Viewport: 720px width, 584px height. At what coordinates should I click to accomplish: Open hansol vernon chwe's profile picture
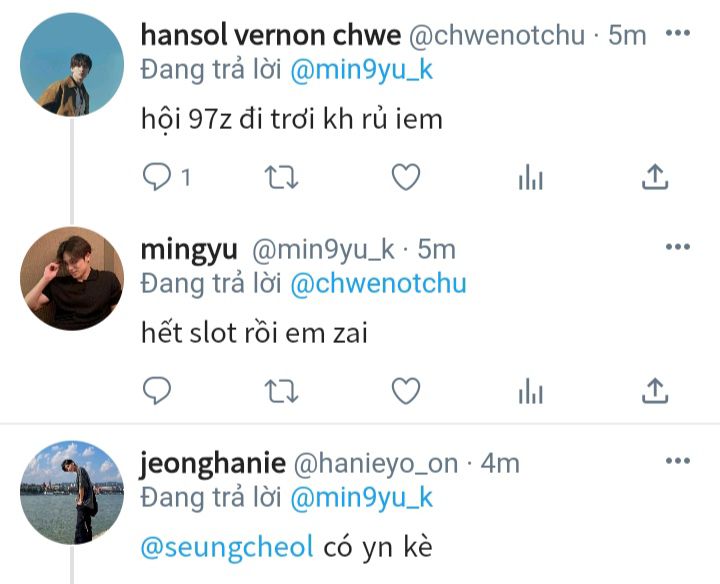pyautogui.click(x=72, y=64)
